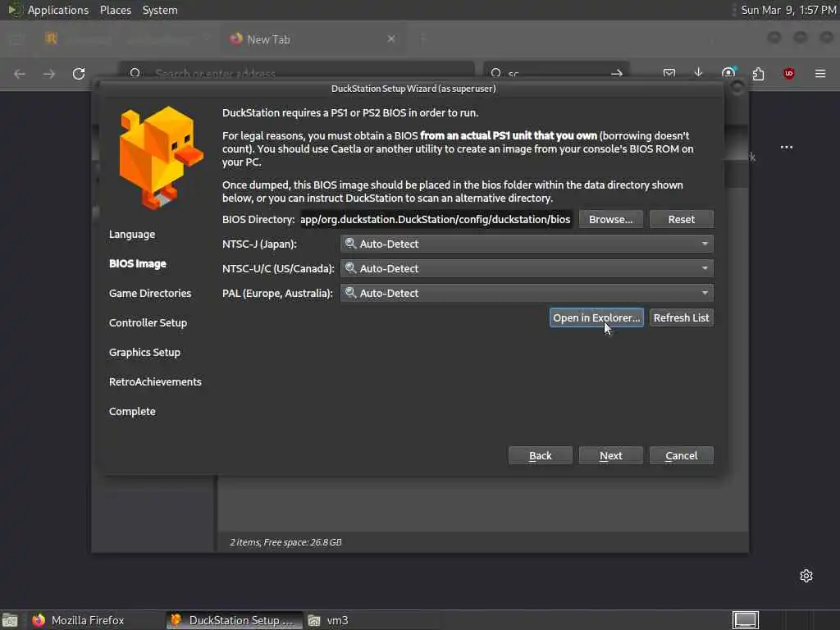Viewport: 840px width, 630px height.
Task: Go Back in the setup wizard
Action: (x=540, y=455)
